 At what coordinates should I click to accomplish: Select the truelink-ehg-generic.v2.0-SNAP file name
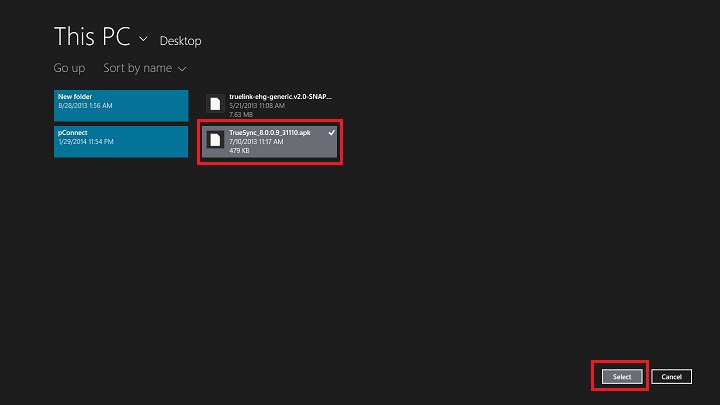coord(280,97)
